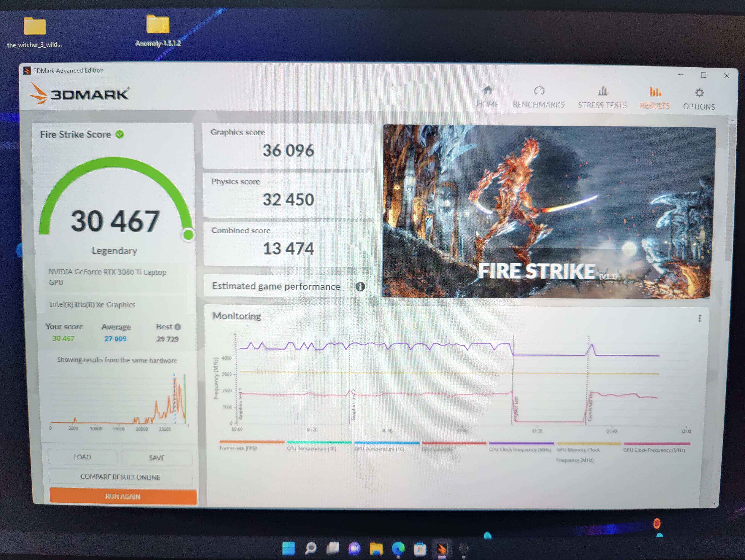Toggle GPU Clock Frequency legend item
Viewport: 745px width, 560px height.
(x=654, y=450)
